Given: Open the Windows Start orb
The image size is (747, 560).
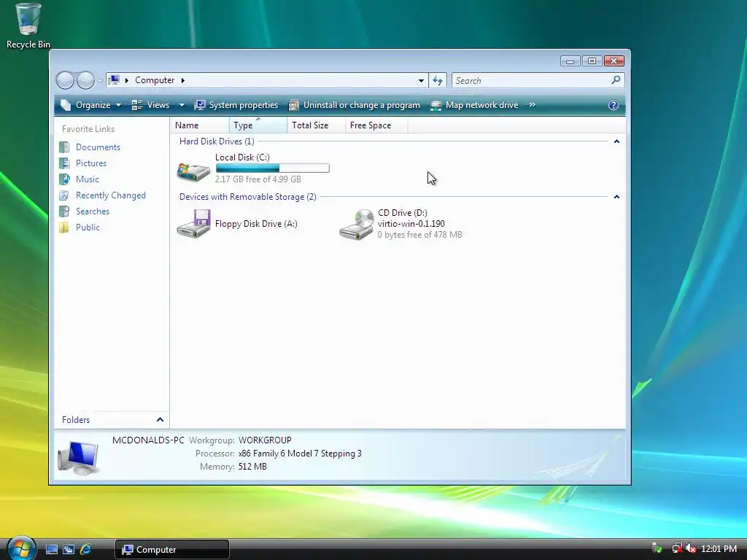Looking at the screenshot, I should (21, 548).
